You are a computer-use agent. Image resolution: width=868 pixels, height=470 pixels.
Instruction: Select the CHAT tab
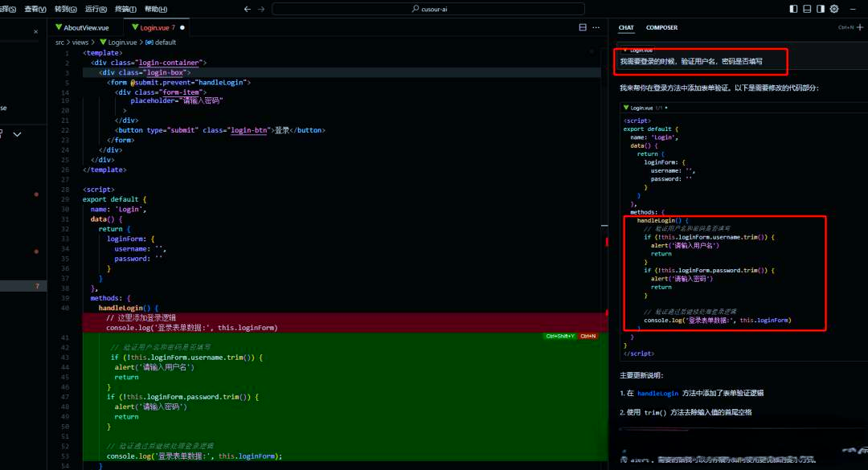[626, 27]
